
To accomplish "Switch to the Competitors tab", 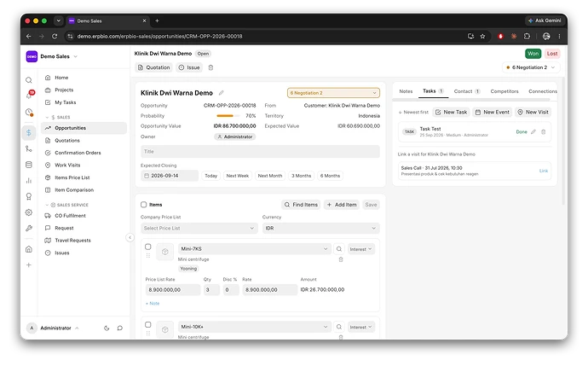I will tap(504, 91).
